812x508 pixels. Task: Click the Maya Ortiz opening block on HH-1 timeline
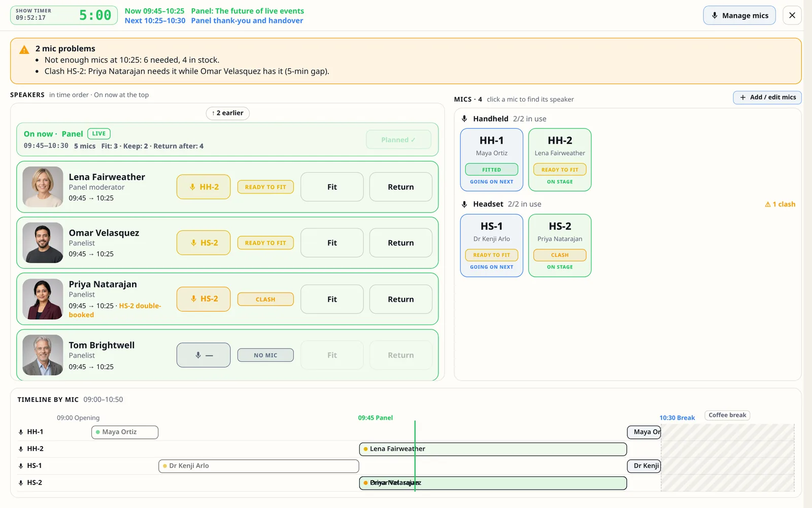click(125, 432)
